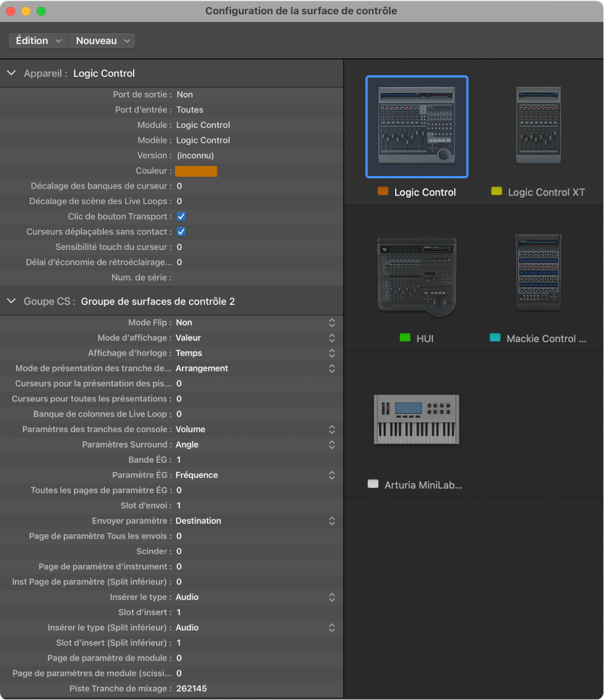604x700 pixels.
Task: Select the Logic Control XT device icon
Action: point(538,126)
